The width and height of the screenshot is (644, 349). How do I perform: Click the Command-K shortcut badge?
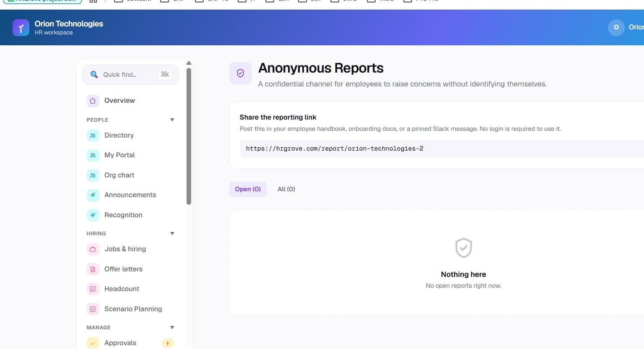click(x=165, y=74)
